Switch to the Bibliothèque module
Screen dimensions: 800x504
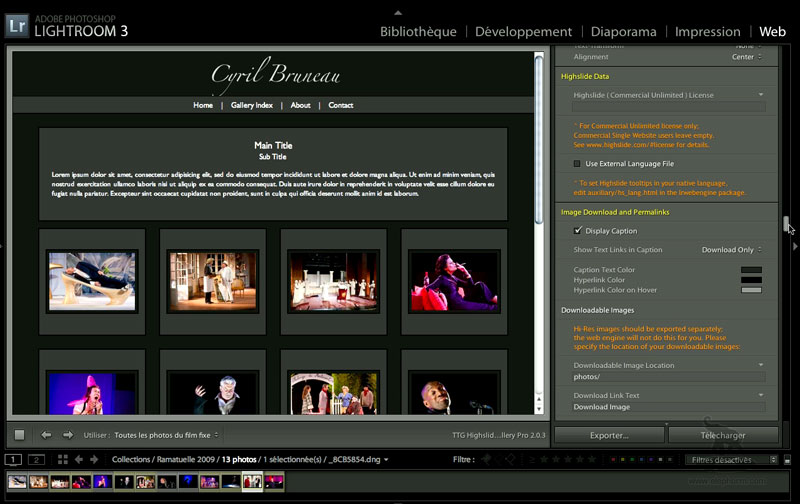click(x=418, y=32)
